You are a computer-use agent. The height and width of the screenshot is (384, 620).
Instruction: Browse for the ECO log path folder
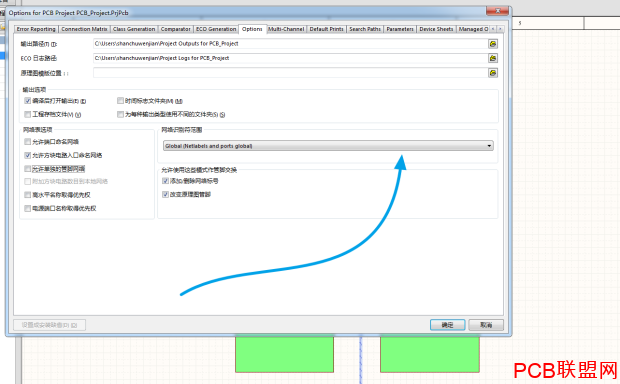pos(493,59)
